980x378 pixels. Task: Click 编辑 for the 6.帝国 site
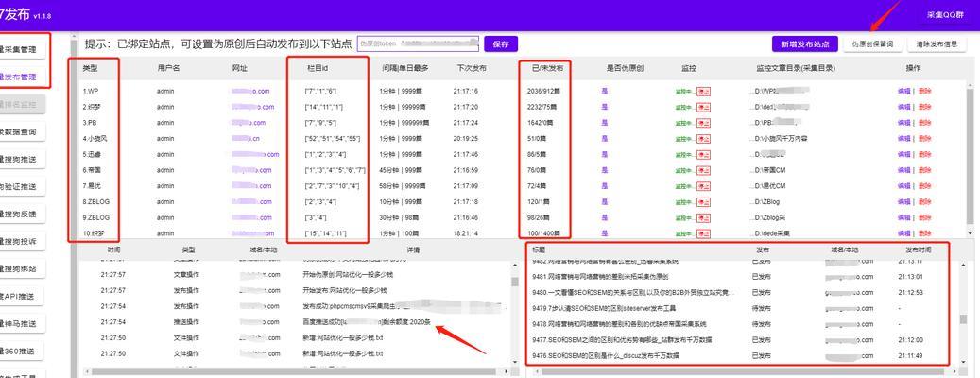coord(903,170)
